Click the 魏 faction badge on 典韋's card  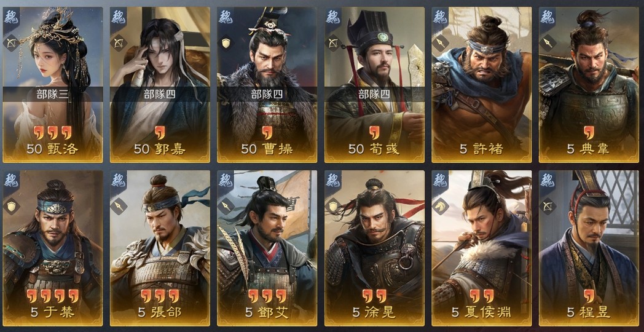tap(548, 17)
